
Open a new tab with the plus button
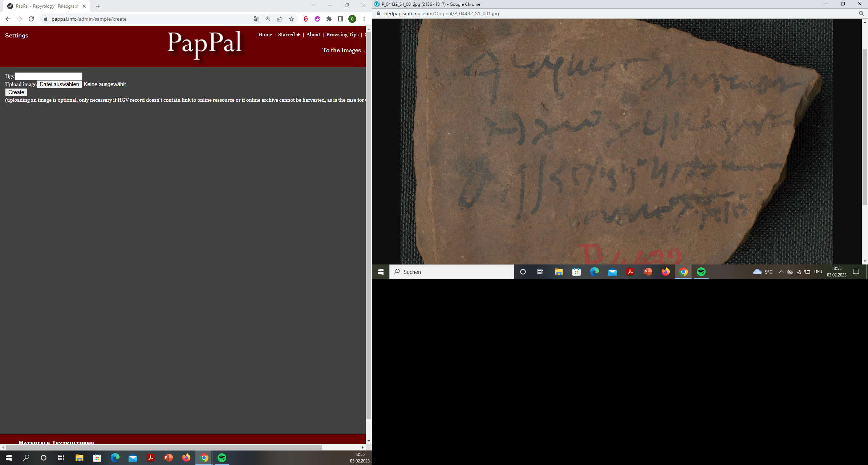(98, 6)
